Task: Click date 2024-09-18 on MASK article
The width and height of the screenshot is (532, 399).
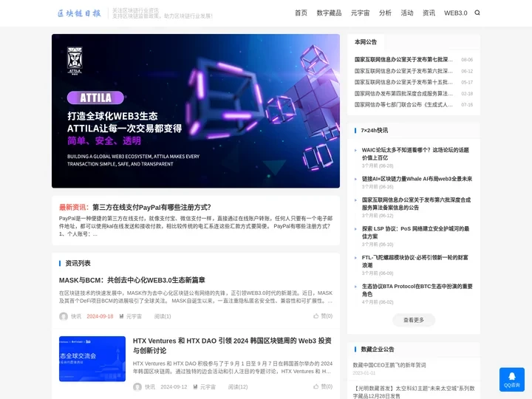Action: 100,316
